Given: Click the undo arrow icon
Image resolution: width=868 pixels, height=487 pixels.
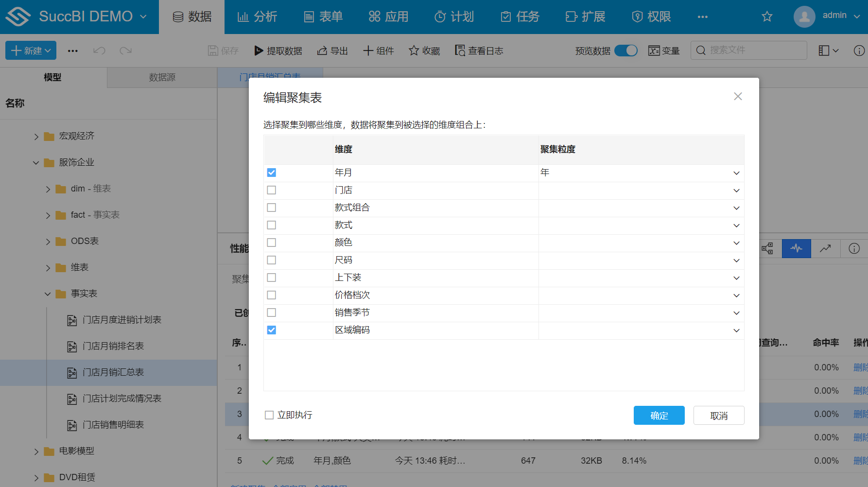Looking at the screenshot, I should [x=99, y=50].
